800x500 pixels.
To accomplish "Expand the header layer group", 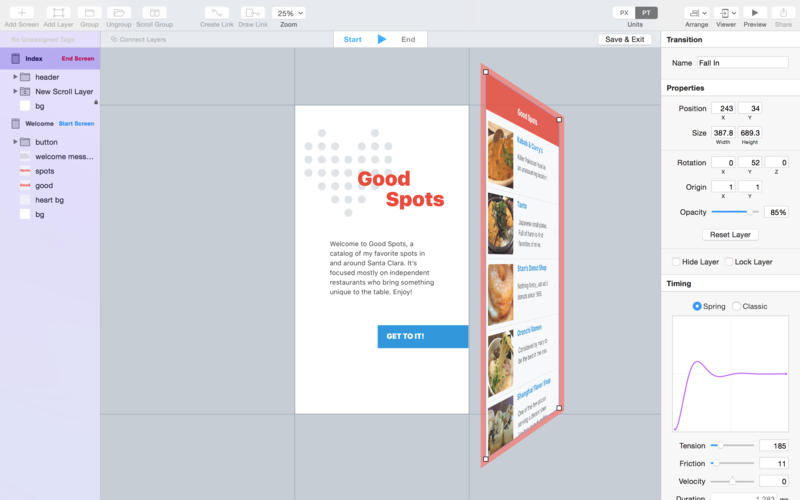I will (15, 77).
